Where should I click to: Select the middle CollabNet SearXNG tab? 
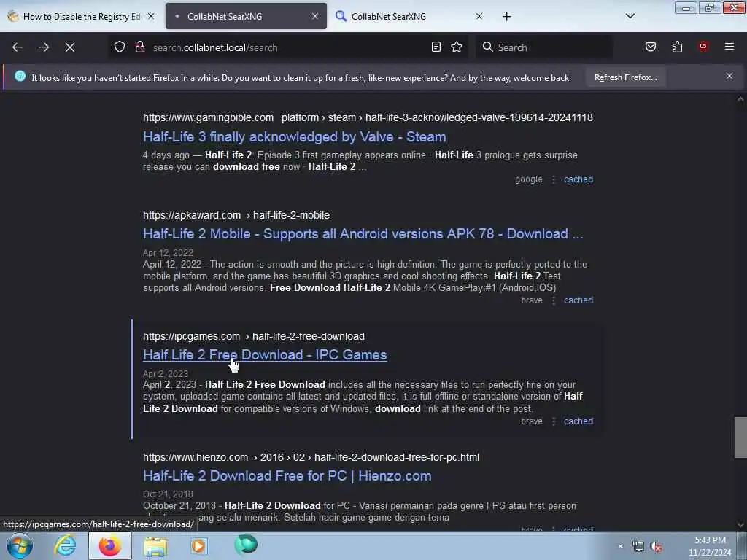(246, 16)
